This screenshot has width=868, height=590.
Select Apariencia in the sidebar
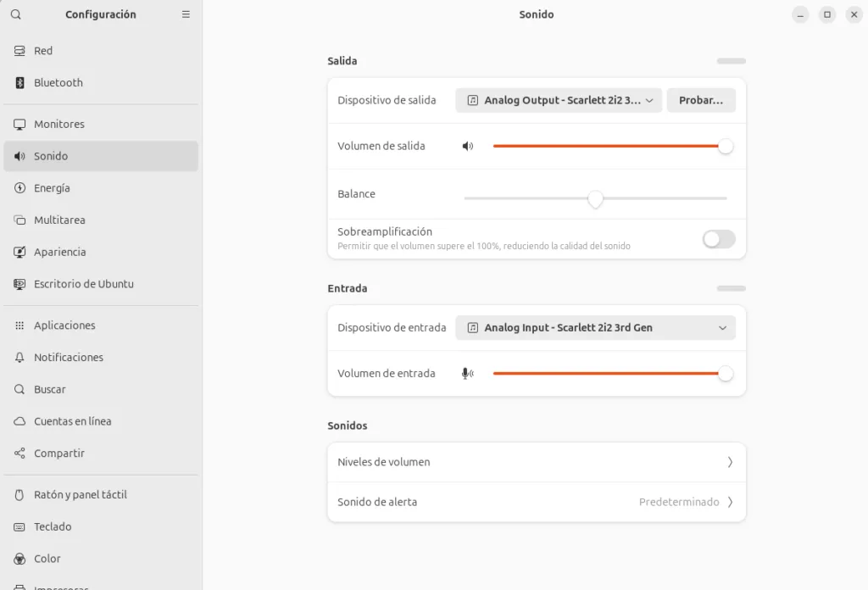(59, 252)
